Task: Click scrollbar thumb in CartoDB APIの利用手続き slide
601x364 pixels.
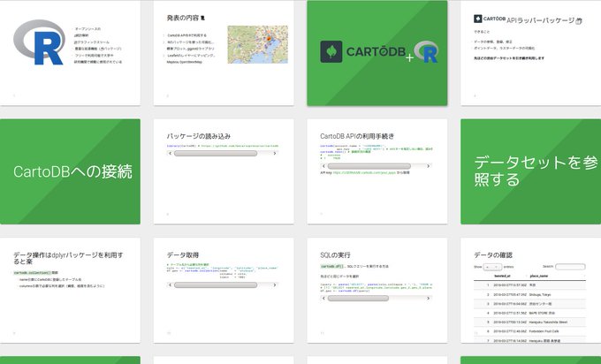Action: pyautogui.click(x=369, y=166)
